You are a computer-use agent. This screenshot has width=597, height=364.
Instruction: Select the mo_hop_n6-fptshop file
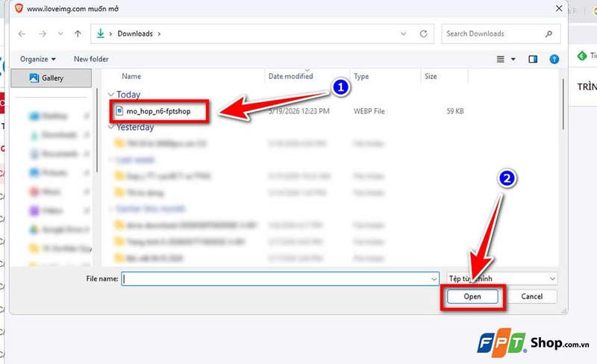158,111
